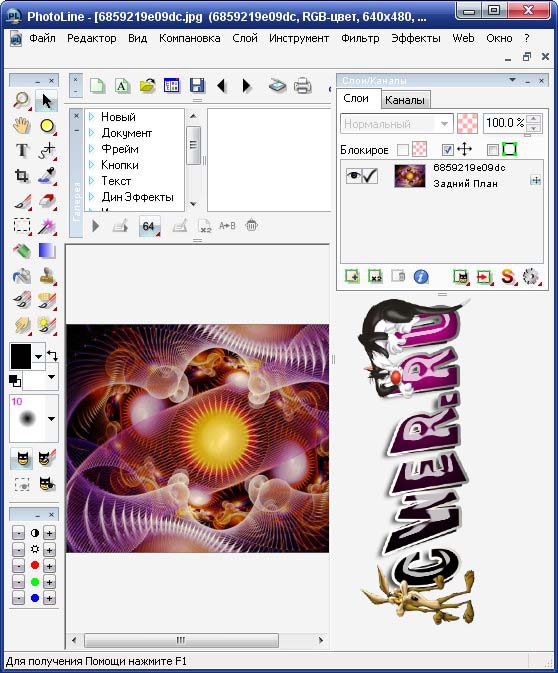Uncheck the lock position checkbox

click(x=447, y=150)
